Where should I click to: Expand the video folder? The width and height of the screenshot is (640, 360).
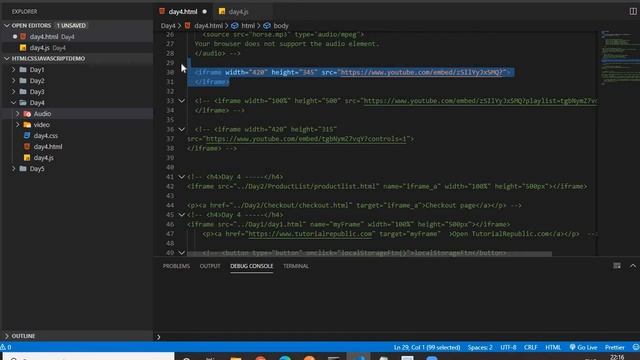click(x=18, y=125)
